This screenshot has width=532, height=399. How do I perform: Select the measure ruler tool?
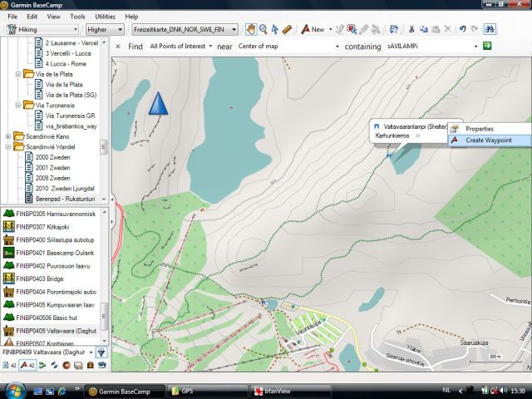pos(287,29)
